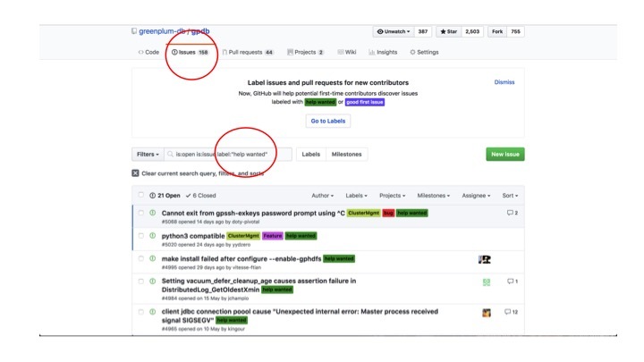Click the issue search query input field
This screenshot has width=644, height=362.
(x=228, y=155)
